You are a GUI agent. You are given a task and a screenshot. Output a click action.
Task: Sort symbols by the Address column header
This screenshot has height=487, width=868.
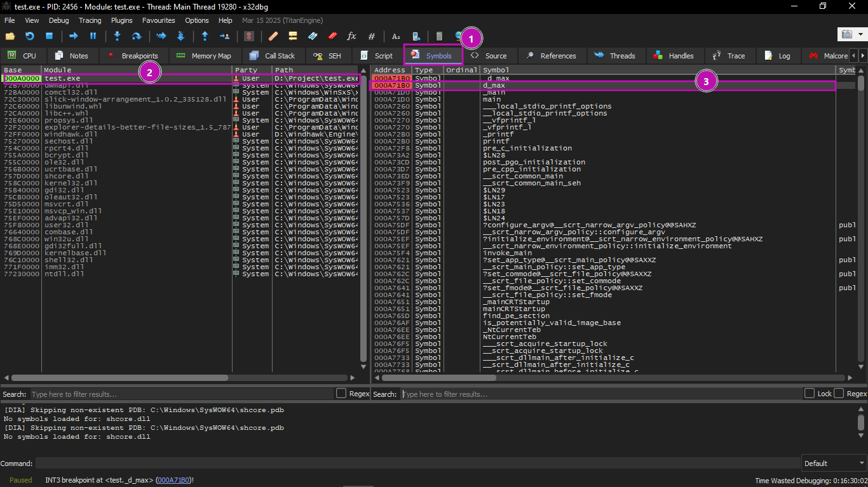click(x=390, y=70)
